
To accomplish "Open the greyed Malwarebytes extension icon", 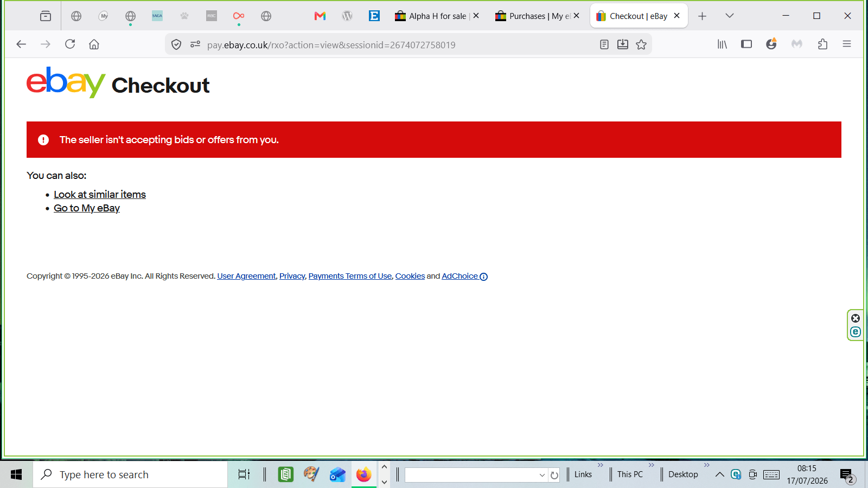I will [x=796, y=44].
